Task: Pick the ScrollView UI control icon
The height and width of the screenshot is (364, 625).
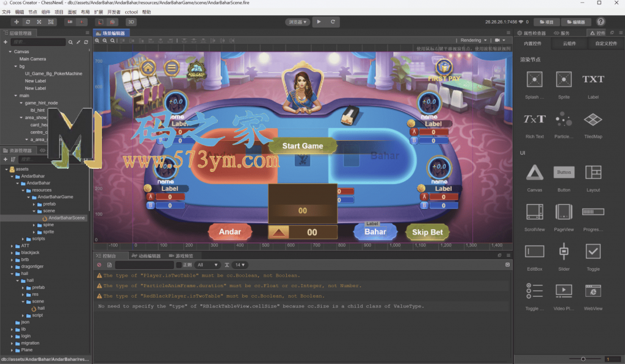Action: tap(535, 212)
